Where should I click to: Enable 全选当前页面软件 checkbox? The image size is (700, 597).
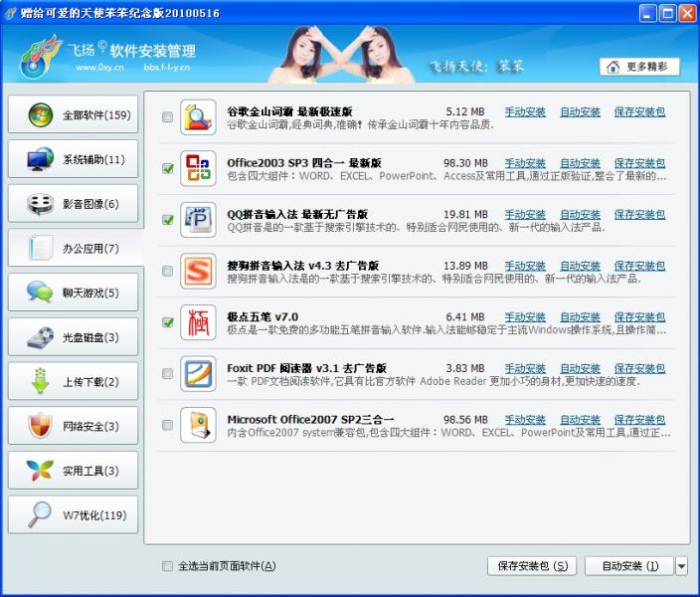click(x=167, y=566)
